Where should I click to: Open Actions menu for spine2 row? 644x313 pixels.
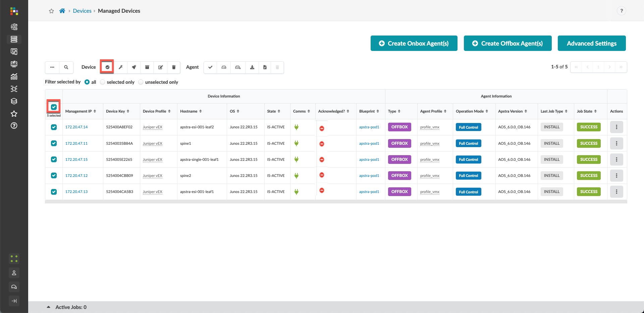click(616, 176)
